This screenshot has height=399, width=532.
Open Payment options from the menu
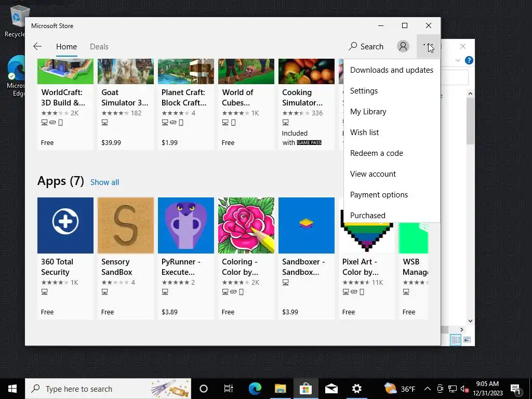pyautogui.click(x=392, y=195)
